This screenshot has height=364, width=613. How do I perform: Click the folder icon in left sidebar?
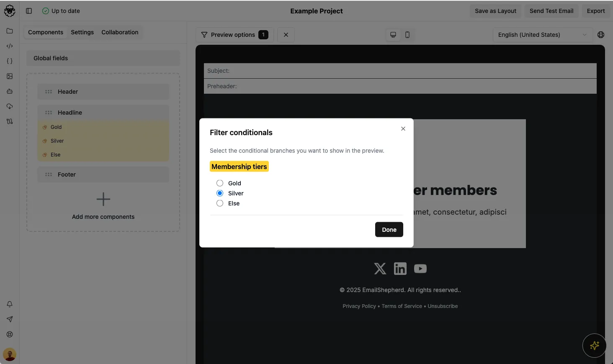(10, 31)
